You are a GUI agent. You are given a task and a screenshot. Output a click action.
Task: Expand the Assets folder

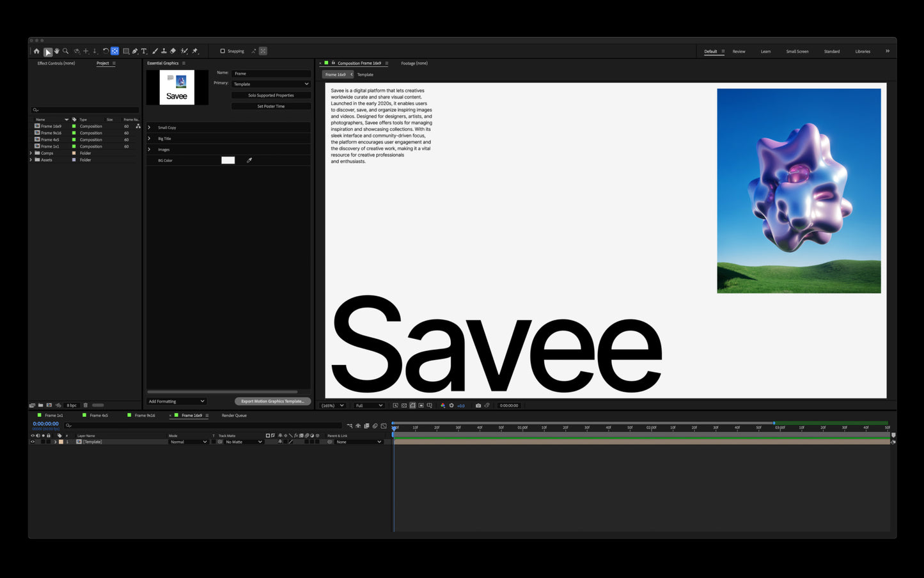pos(31,160)
